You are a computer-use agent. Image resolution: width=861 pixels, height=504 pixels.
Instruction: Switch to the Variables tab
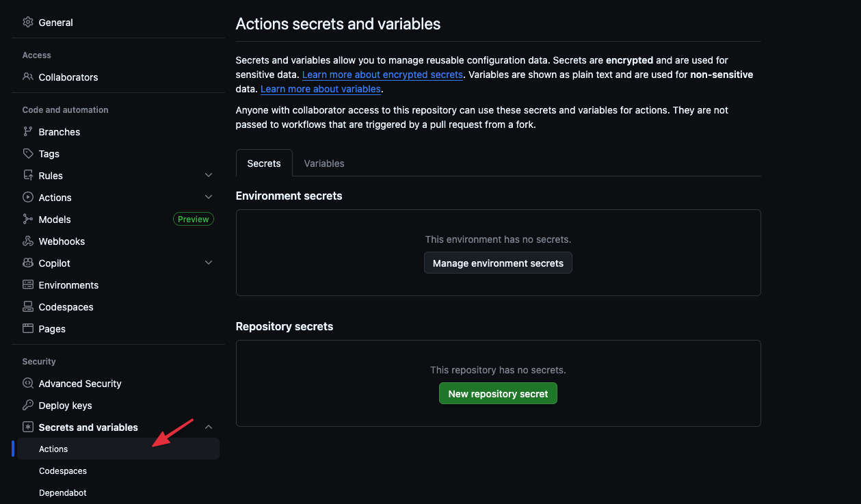pyautogui.click(x=324, y=163)
